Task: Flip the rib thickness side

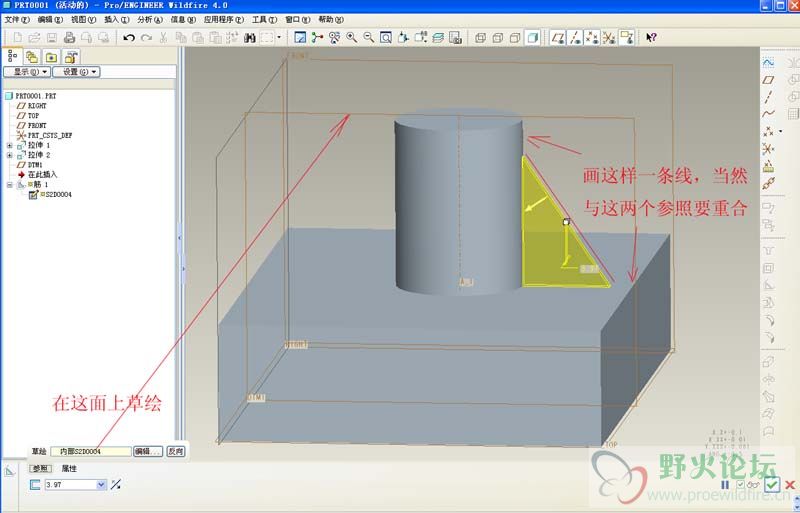Action: pyautogui.click(x=116, y=484)
